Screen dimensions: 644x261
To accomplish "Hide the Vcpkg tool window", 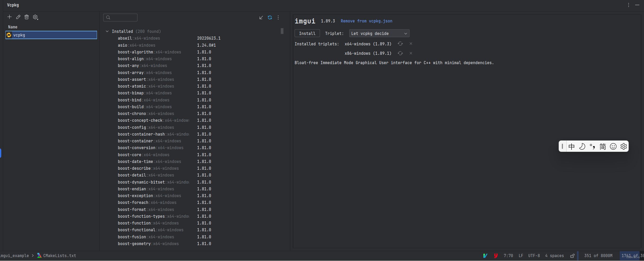I will 637,5.
